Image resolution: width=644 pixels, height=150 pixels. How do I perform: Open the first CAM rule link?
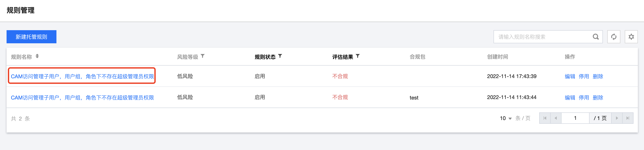click(82, 76)
